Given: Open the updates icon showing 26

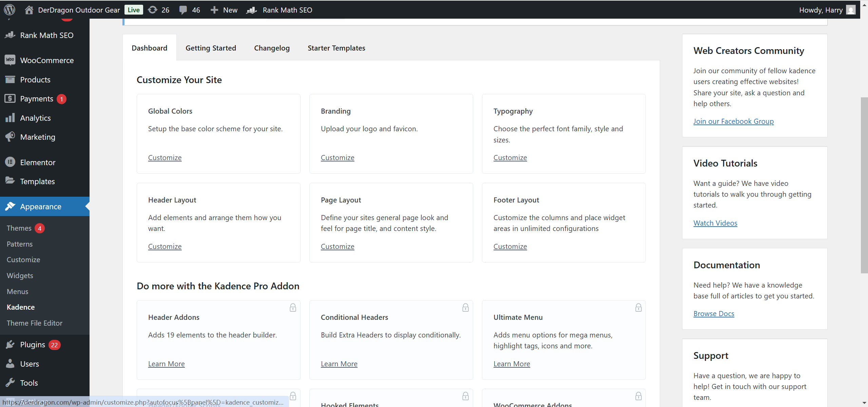Looking at the screenshot, I should tap(153, 9).
